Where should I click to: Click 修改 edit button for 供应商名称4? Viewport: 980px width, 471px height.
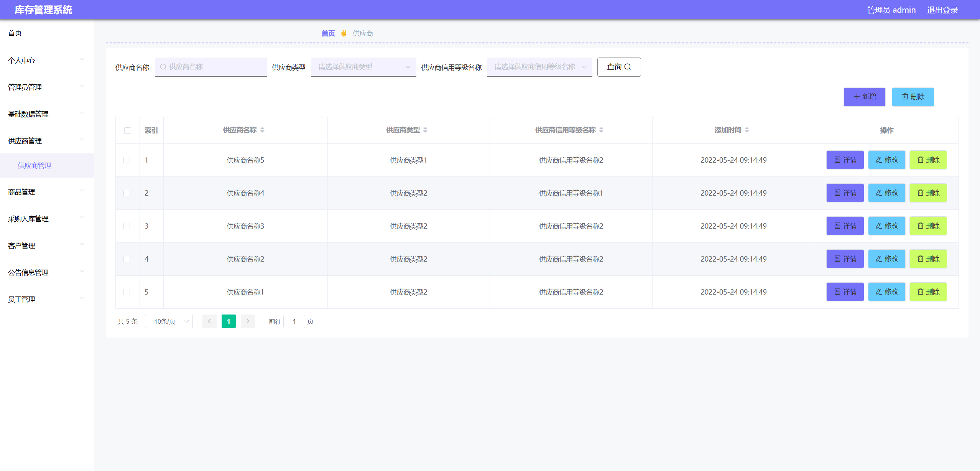tap(886, 193)
